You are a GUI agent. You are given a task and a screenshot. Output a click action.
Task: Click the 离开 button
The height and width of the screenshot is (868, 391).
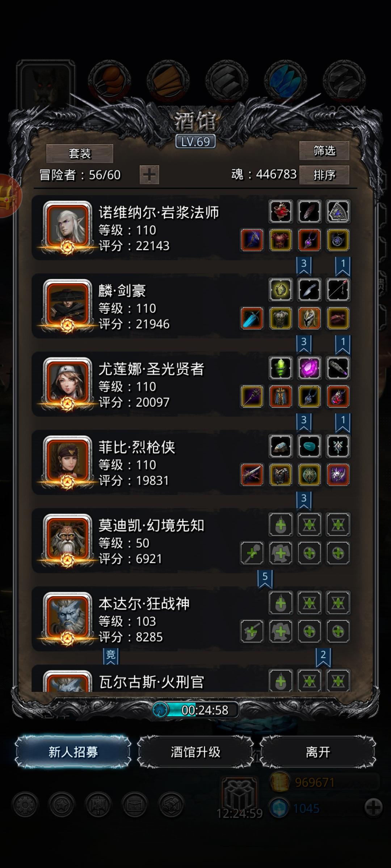pyautogui.click(x=318, y=752)
